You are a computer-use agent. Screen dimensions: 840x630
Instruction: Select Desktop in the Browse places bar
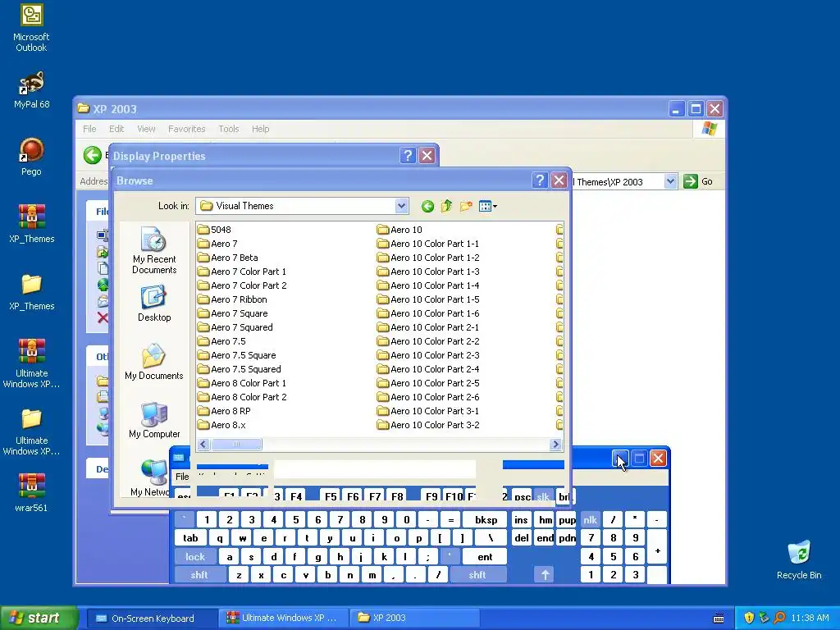pyautogui.click(x=154, y=304)
